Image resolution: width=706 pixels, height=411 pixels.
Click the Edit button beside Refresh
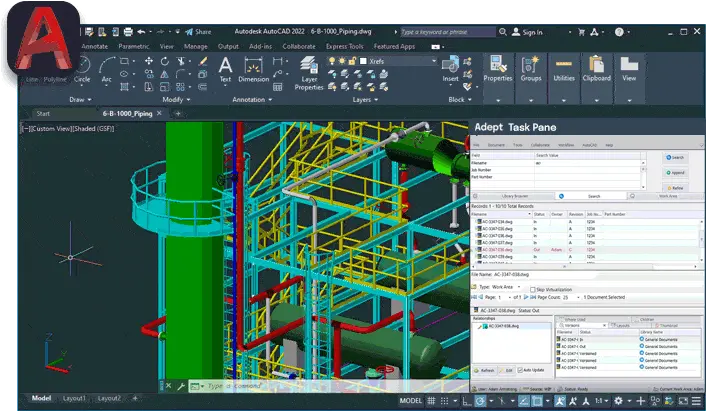[507, 370]
